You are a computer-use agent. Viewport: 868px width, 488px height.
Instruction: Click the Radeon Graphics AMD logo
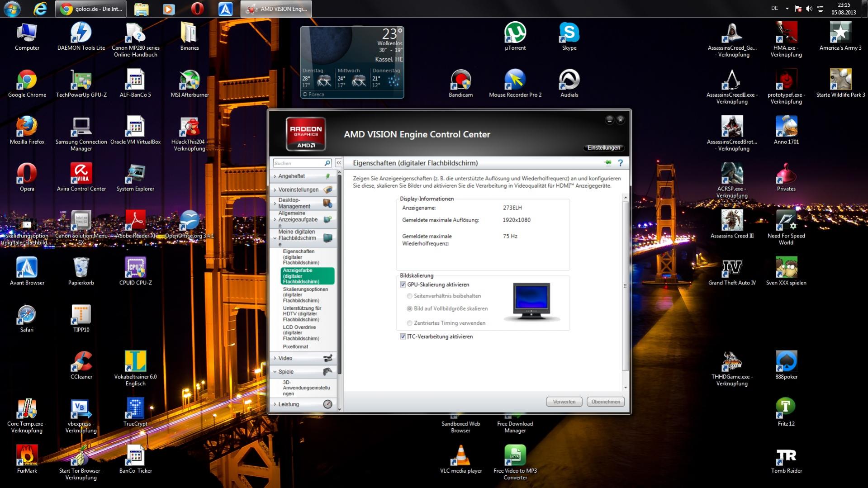(306, 133)
